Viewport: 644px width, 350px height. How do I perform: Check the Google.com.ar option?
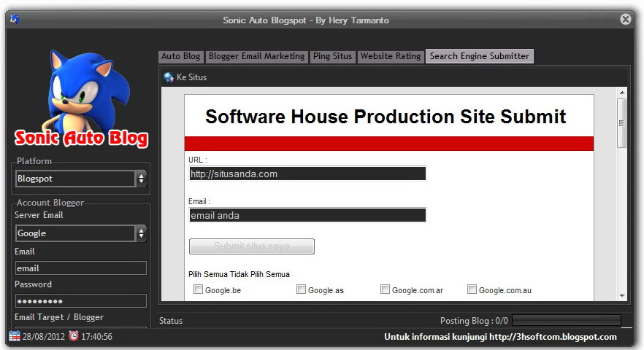tap(385, 289)
